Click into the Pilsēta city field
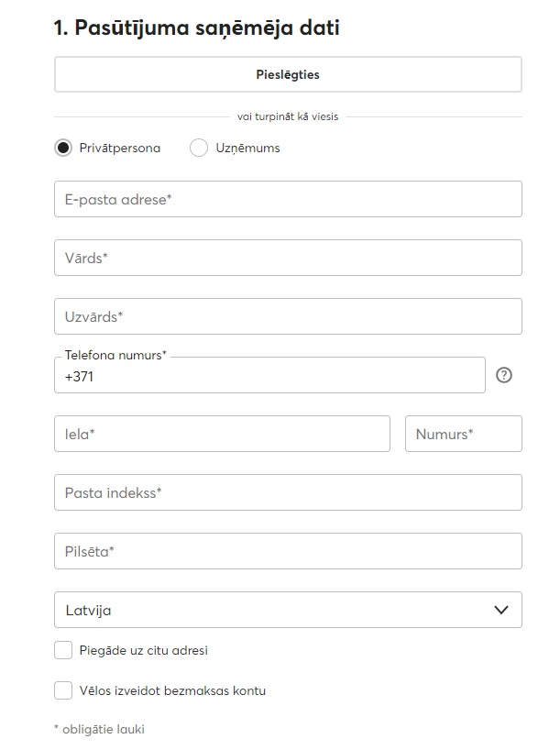The image size is (560, 750). [x=288, y=552]
